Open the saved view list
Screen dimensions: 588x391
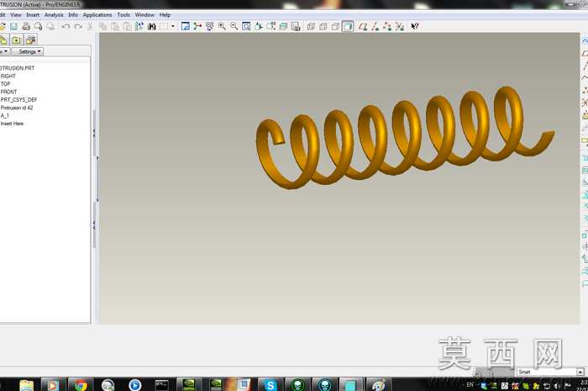point(270,26)
